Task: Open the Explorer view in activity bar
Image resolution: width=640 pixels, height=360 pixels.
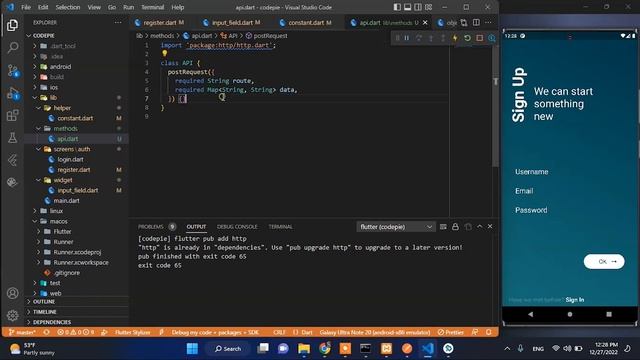Action: [x=12, y=25]
